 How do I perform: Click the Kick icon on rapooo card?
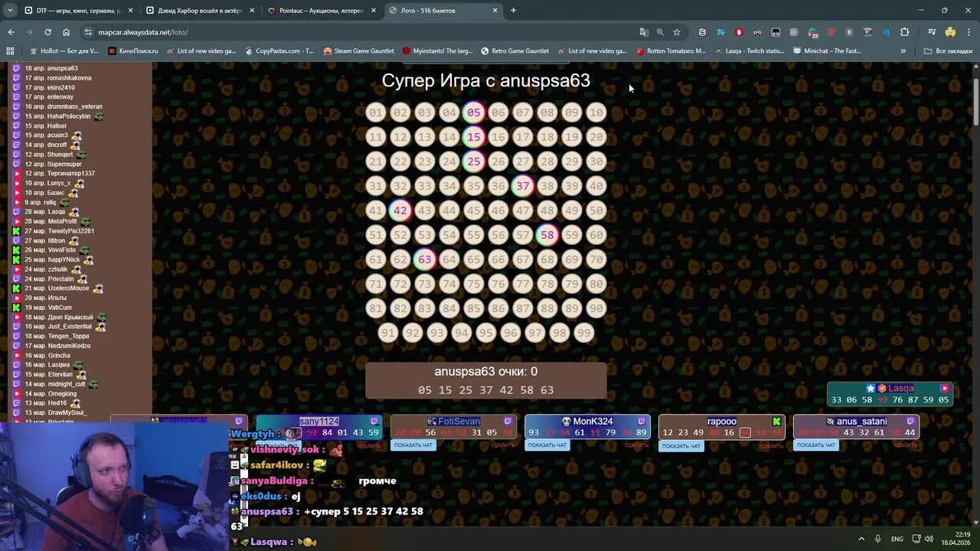(776, 421)
